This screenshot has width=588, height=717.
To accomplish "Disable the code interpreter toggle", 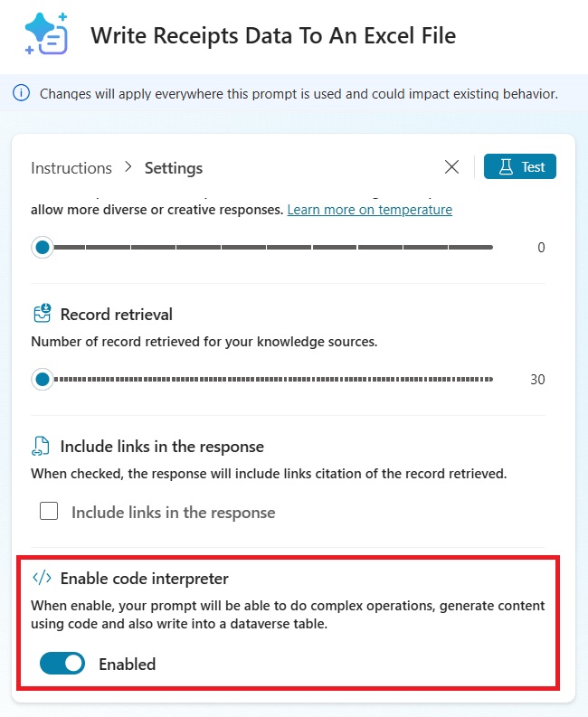I will point(62,664).
